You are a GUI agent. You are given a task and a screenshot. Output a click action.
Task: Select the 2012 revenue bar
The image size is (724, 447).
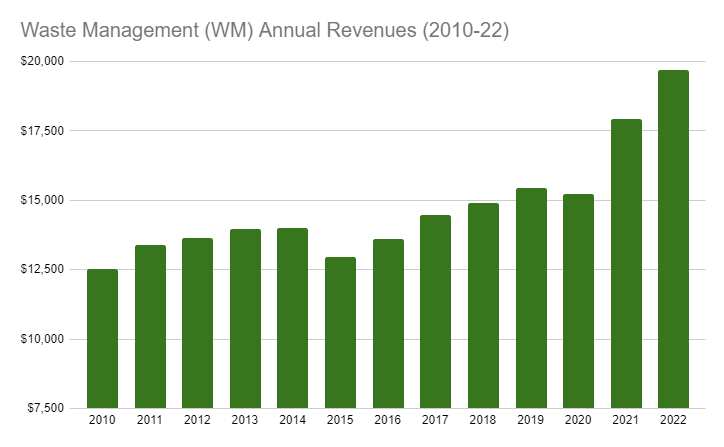pyautogui.click(x=198, y=323)
